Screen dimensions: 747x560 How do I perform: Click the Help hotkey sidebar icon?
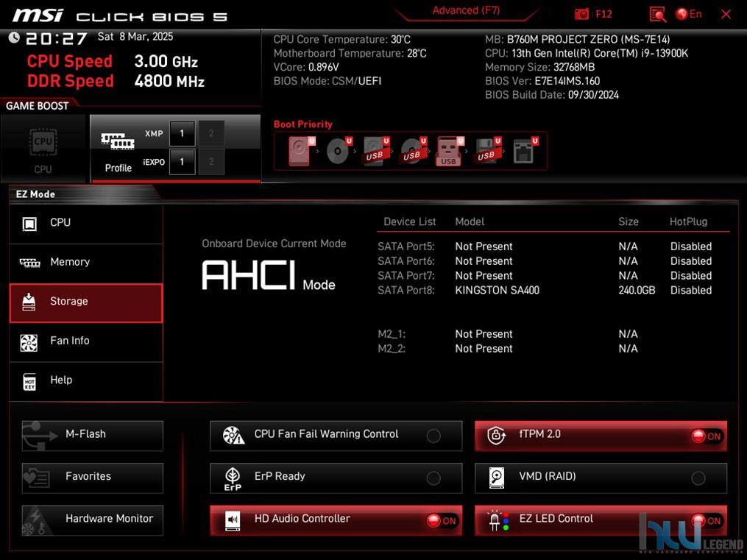point(29,382)
